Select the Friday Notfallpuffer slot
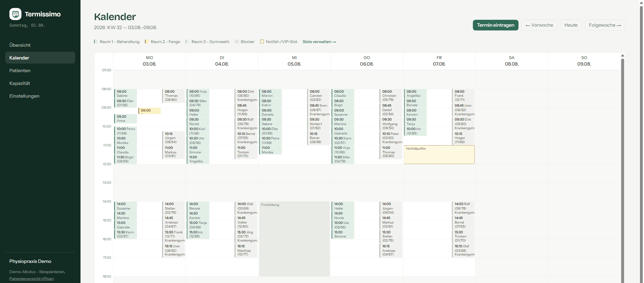644x283 pixels. (439, 155)
